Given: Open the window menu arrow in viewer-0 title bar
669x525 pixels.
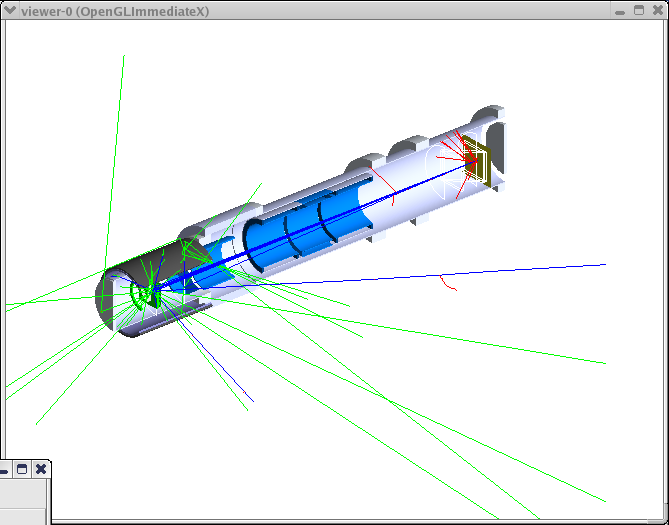Looking at the screenshot, I should [10, 10].
